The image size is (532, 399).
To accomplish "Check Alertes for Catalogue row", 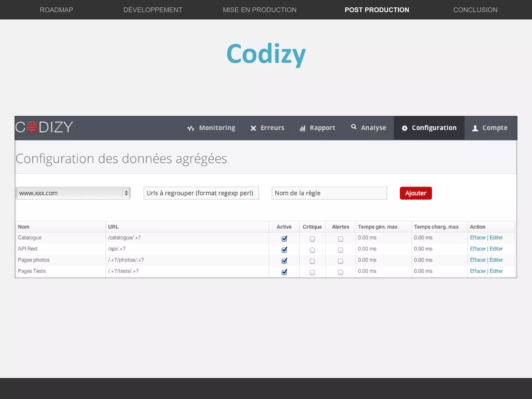I will pyautogui.click(x=341, y=239).
